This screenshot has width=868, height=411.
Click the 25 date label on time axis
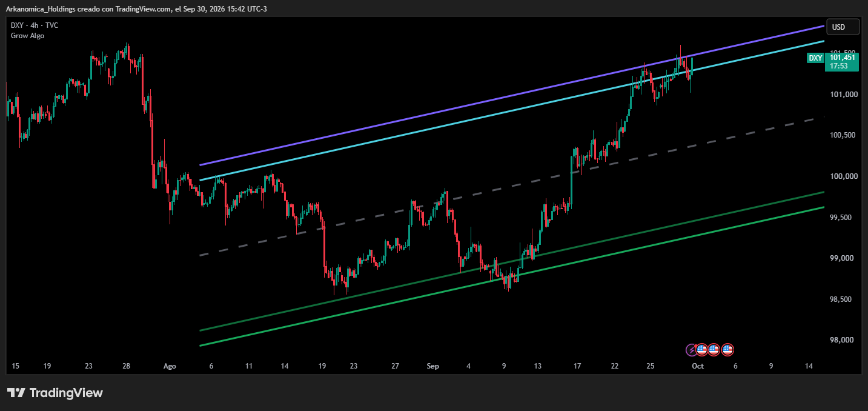point(650,366)
